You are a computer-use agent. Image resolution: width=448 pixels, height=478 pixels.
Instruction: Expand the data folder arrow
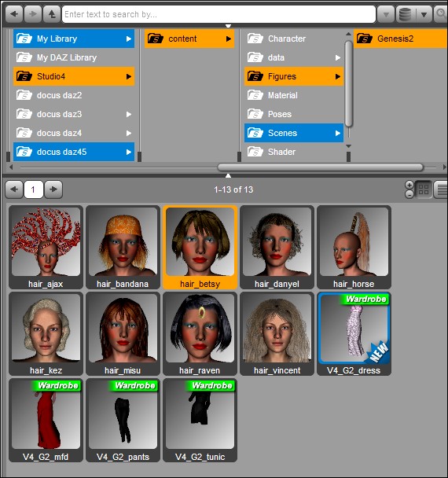click(x=338, y=57)
